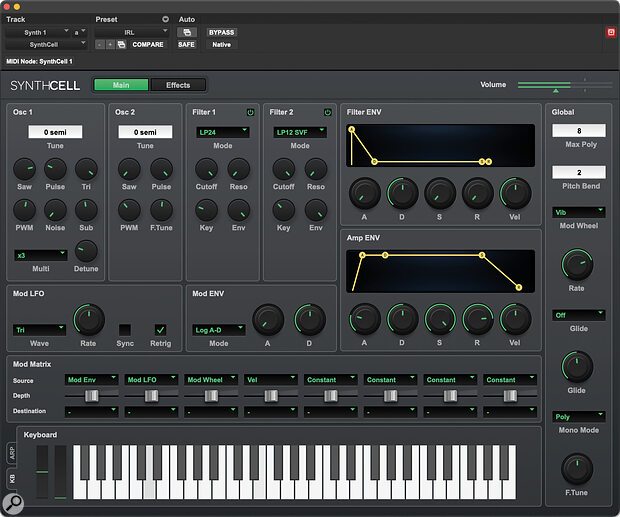Click the Filter 1 Cutoff knob

coord(206,169)
